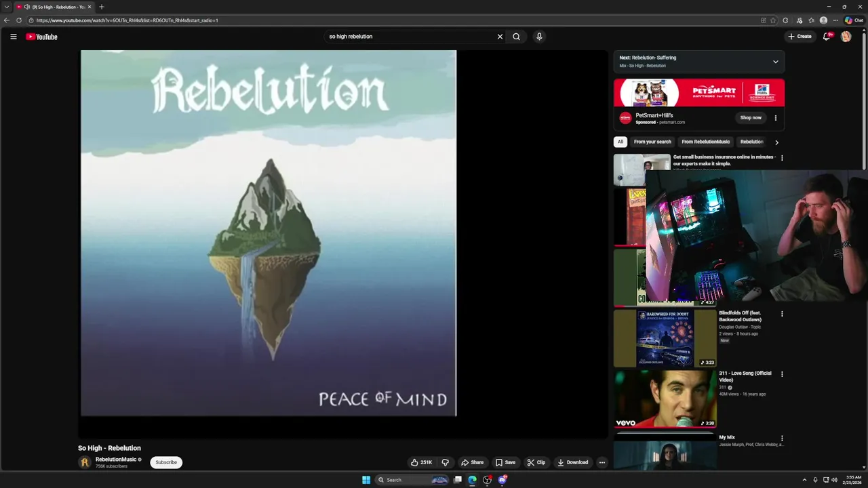Go back in the browser
This screenshot has width=868, height=488.
point(7,20)
